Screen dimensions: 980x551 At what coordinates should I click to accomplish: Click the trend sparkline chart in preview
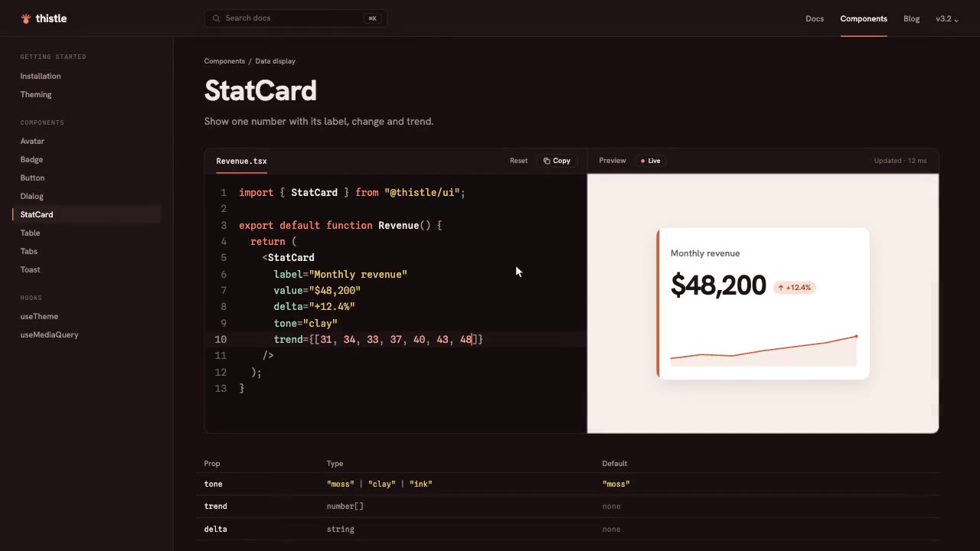(763, 351)
